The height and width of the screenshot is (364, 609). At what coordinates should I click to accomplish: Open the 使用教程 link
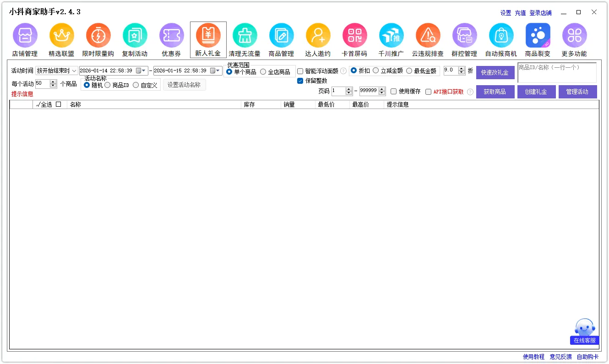533,357
